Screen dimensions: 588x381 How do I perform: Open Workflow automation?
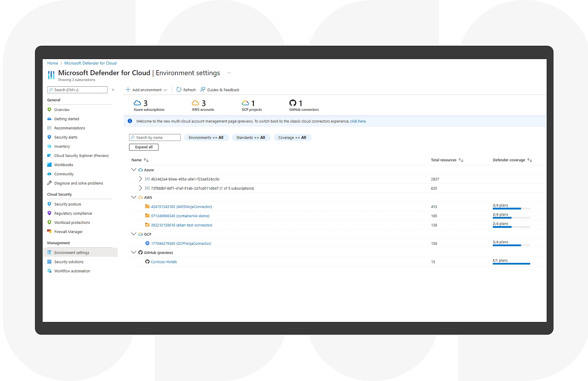72,271
